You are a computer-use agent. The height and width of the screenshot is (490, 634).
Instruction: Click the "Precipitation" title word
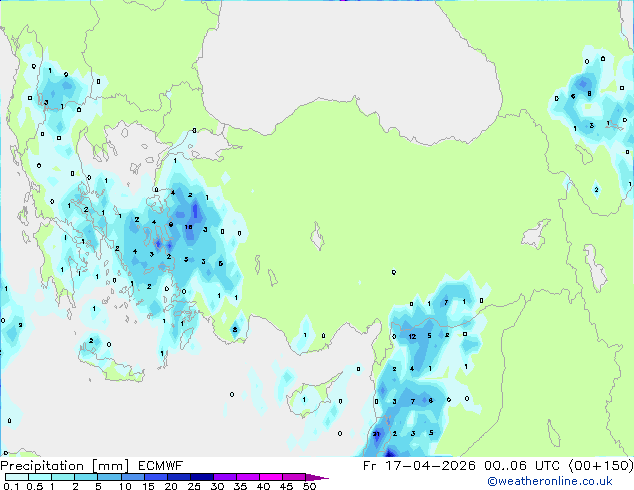tap(42, 466)
